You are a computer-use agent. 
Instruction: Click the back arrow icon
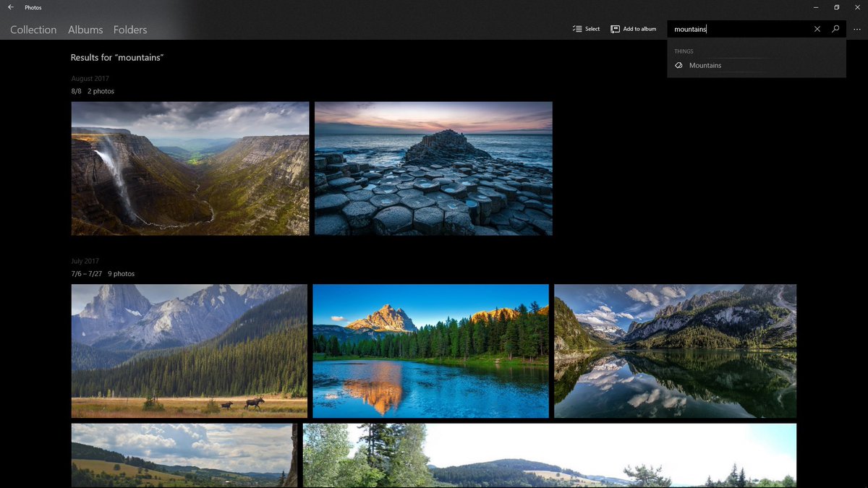tap(11, 7)
